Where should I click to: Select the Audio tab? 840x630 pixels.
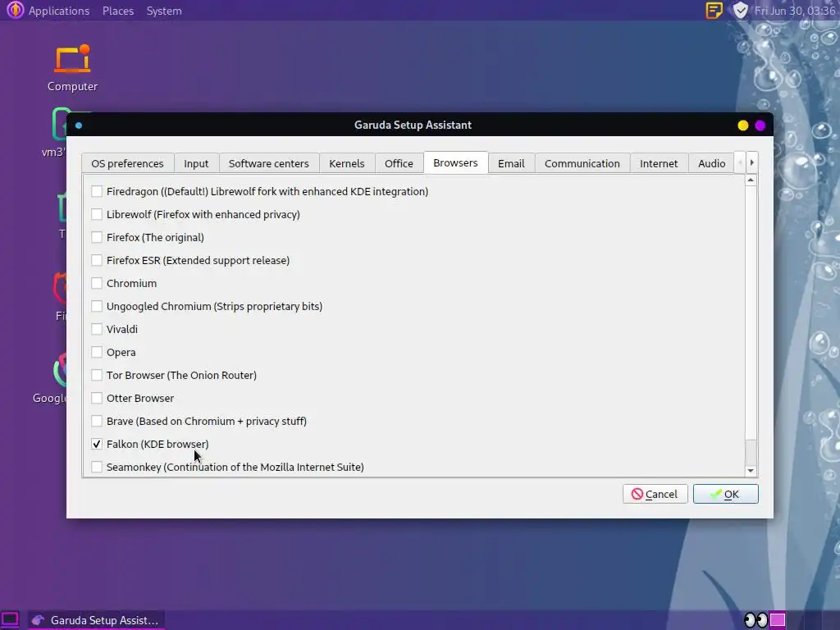pyautogui.click(x=711, y=163)
